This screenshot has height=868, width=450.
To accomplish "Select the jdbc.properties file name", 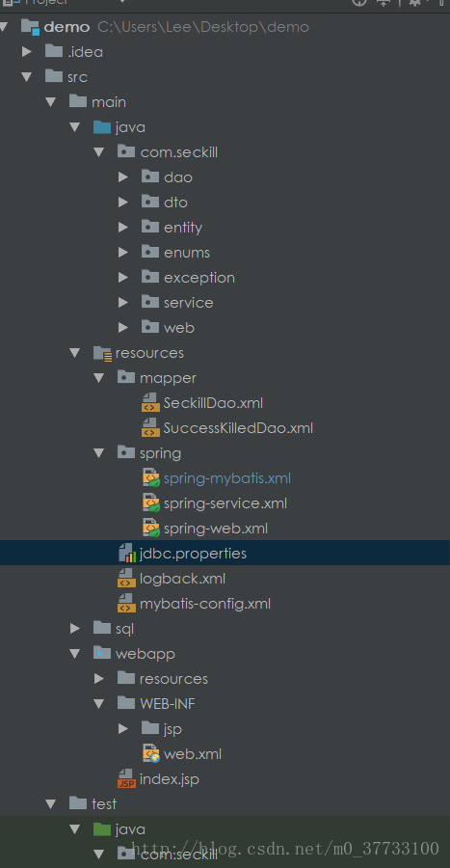I will pos(193,554).
